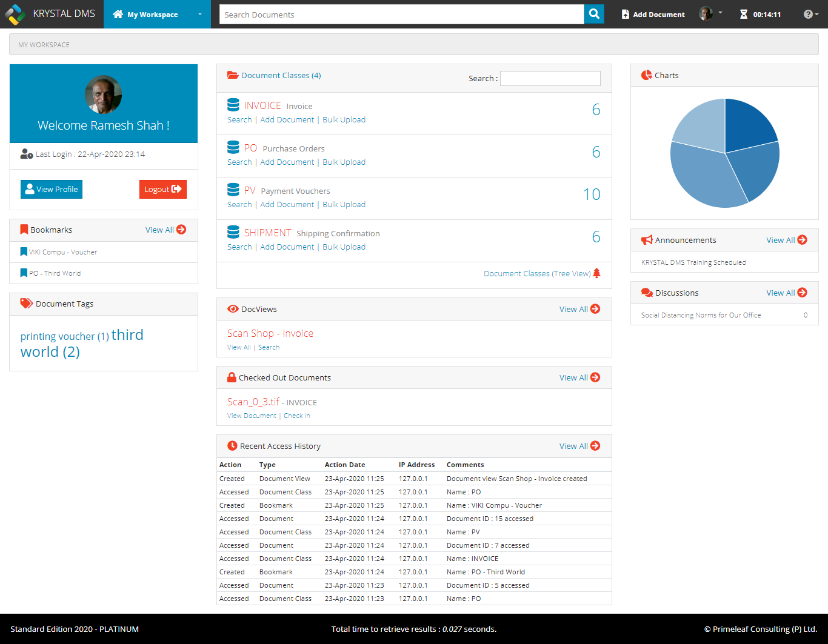Click the search magnifier button
The width and height of the screenshot is (828, 644).
click(x=594, y=14)
